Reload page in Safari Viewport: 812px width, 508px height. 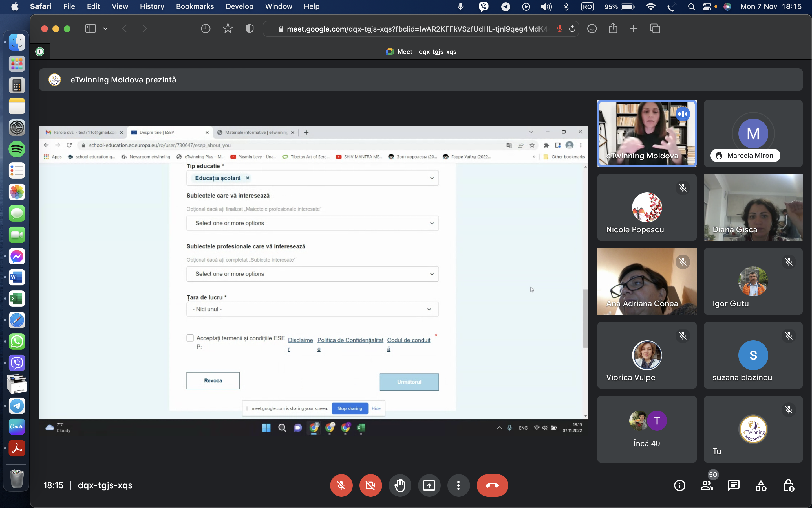572,29
